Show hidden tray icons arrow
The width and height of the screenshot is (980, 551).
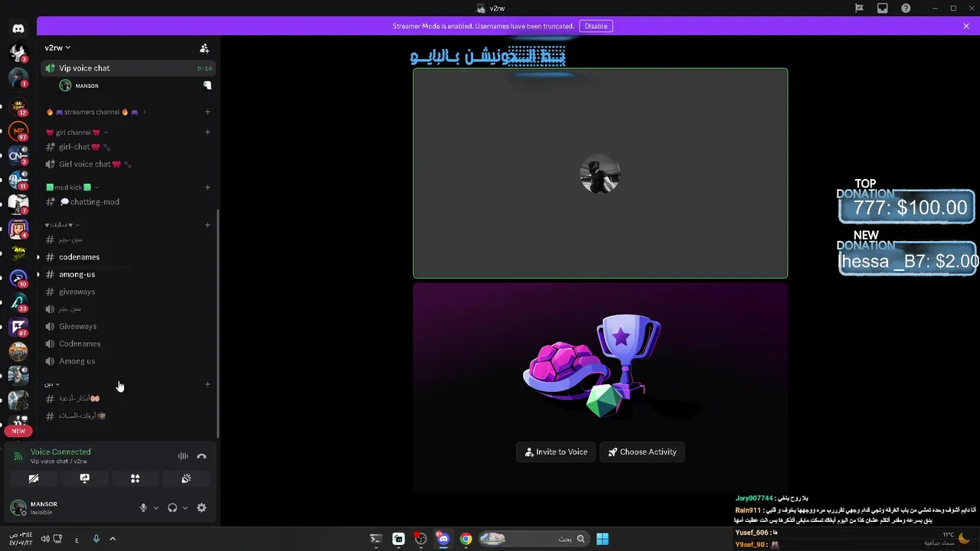click(113, 539)
